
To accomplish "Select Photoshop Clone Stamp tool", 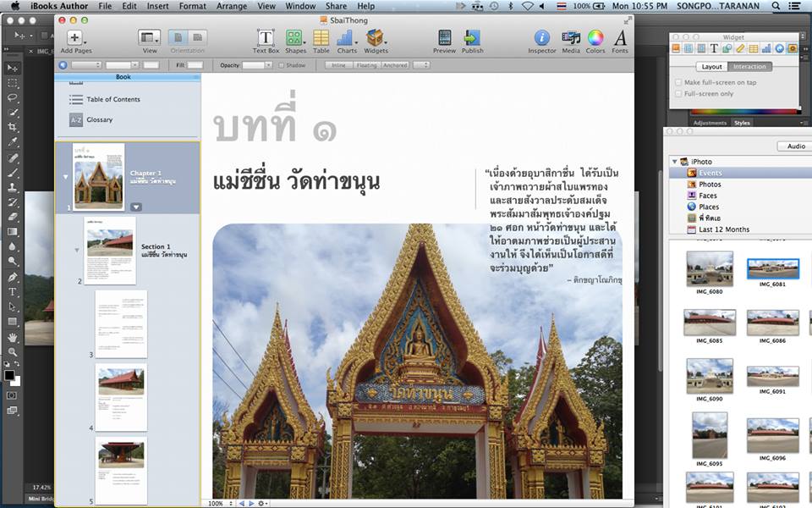I will [13, 187].
